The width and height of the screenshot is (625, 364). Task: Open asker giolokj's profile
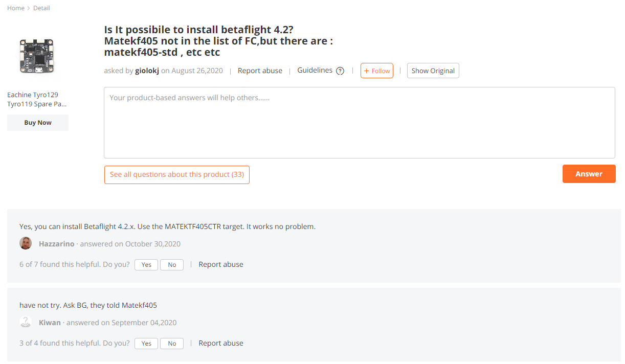(147, 71)
